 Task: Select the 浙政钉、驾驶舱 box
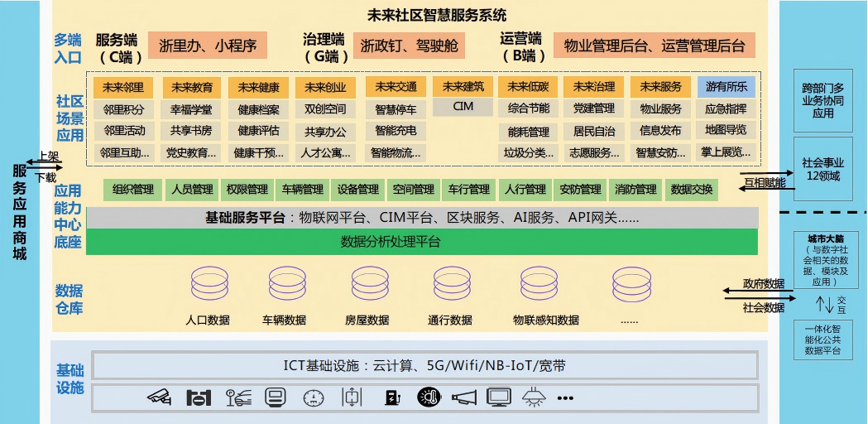[x=409, y=46]
